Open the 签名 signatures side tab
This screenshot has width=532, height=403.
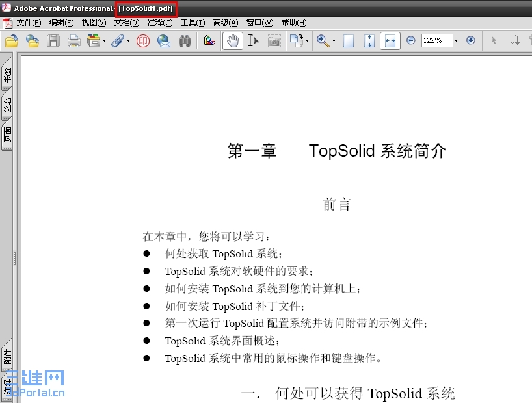(x=7, y=105)
